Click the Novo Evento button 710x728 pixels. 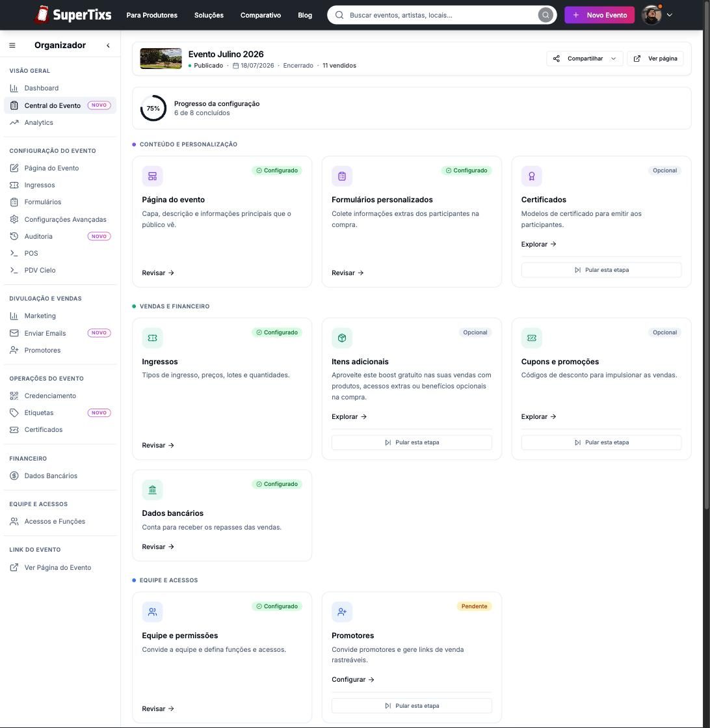(599, 15)
